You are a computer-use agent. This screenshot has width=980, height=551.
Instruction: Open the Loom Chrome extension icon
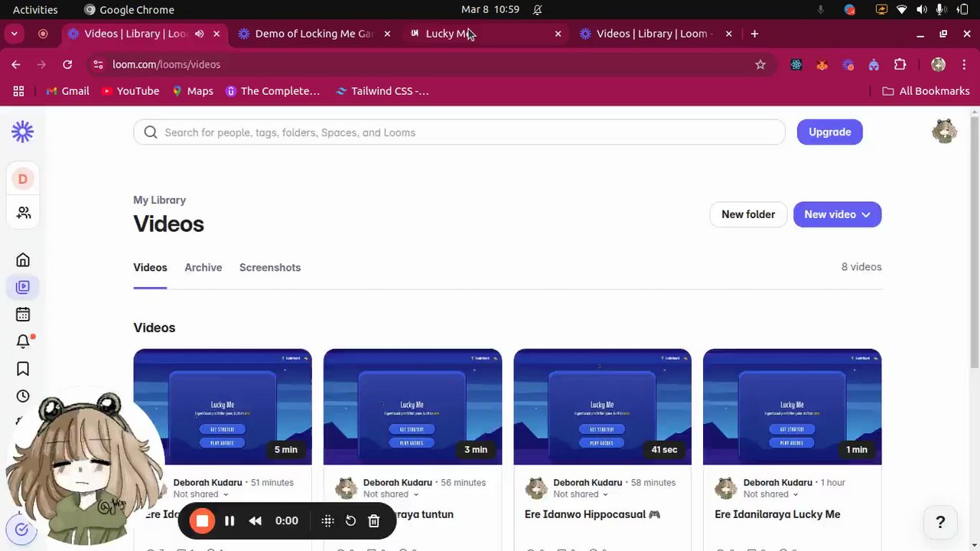(848, 65)
